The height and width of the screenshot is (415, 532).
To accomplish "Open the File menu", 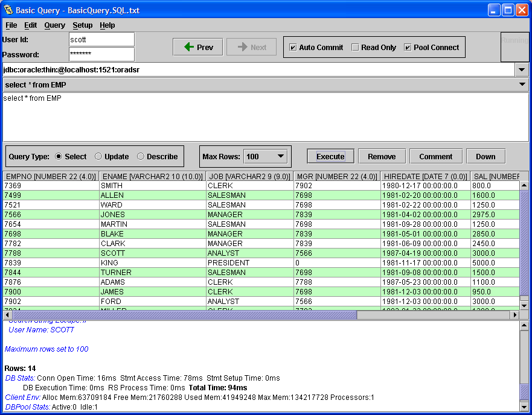I will click(x=11, y=25).
